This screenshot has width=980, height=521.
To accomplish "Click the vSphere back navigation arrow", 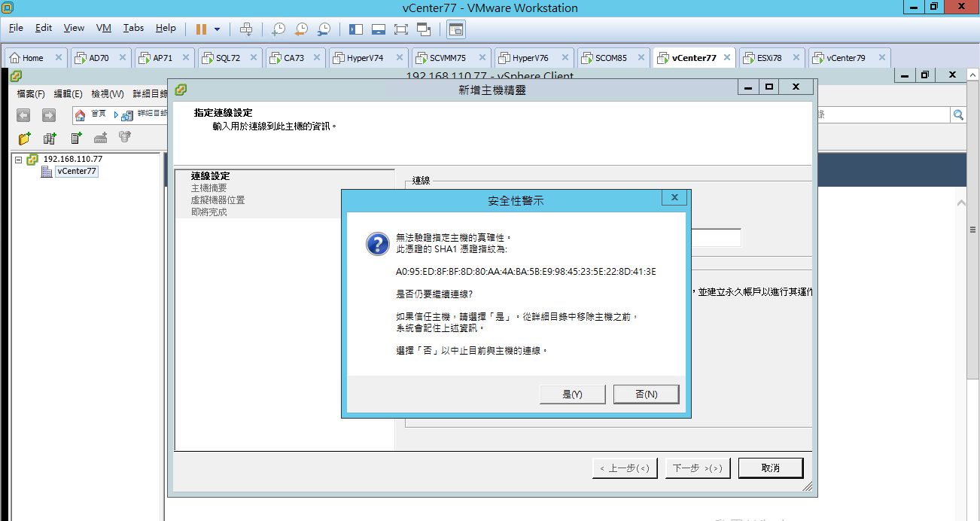I will (23, 115).
